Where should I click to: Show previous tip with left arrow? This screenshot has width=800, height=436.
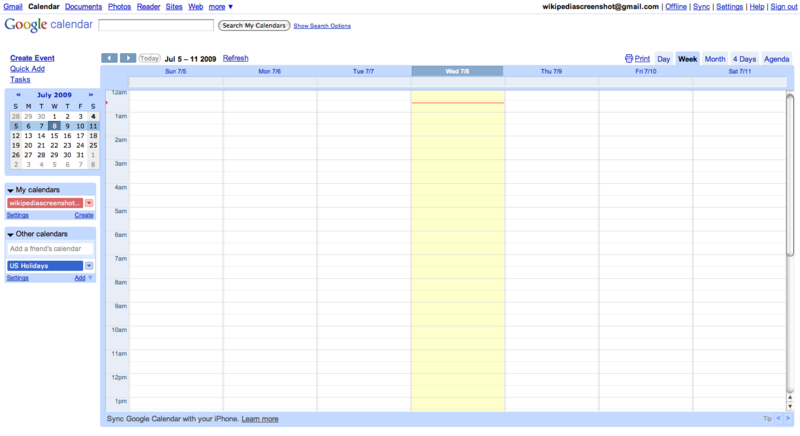click(779, 418)
